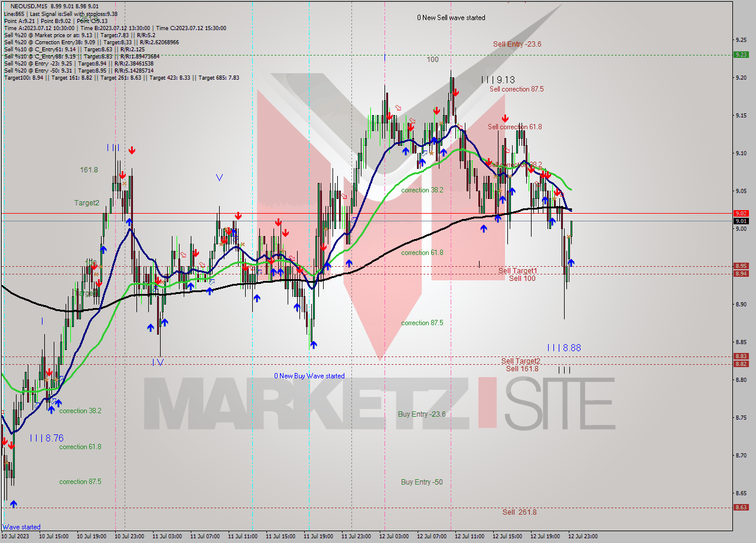Click the '11 Jul 03:00' time axis label
Image resolution: width=756 pixels, height=543 pixels.
pyautogui.click(x=167, y=537)
